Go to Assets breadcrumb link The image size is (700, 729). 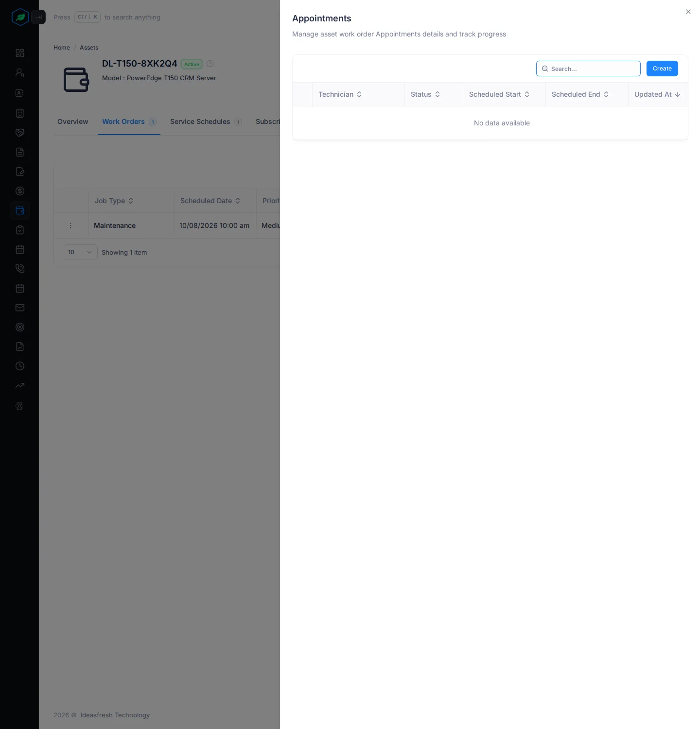89,48
